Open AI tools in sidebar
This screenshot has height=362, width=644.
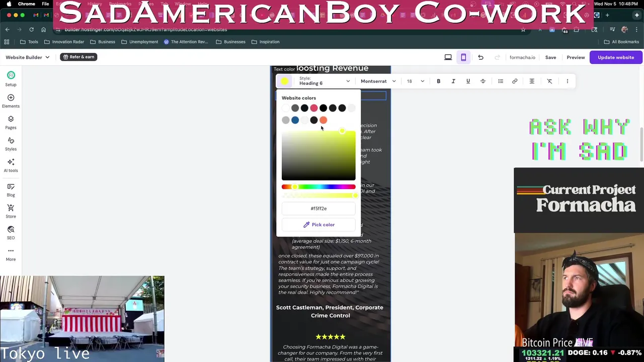[11, 165]
